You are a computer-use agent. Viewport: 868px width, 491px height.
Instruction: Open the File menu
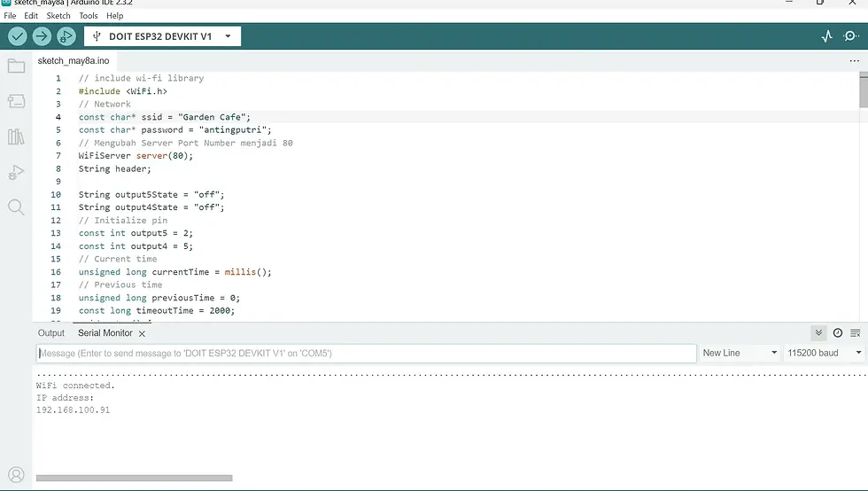(10, 16)
